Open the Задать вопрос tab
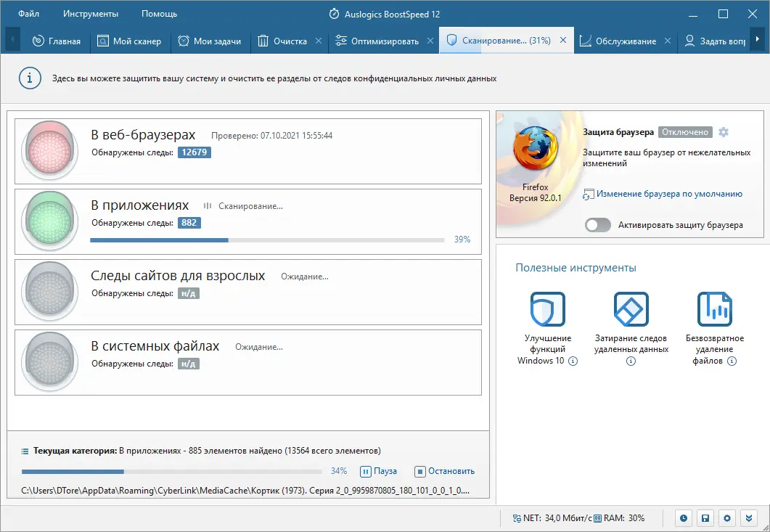The image size is (770, 532). [x=716, y=41]
